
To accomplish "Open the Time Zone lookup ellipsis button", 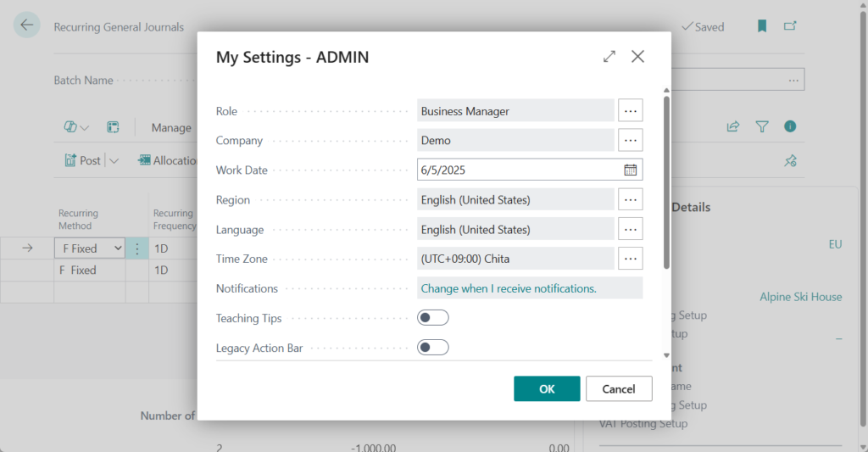I will (x=630, y=259).
